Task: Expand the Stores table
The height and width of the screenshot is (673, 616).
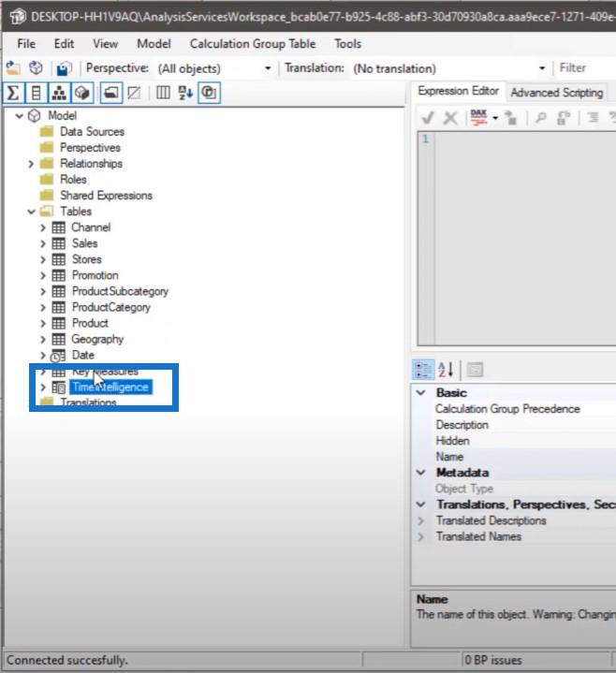Action: pos(43,259)
